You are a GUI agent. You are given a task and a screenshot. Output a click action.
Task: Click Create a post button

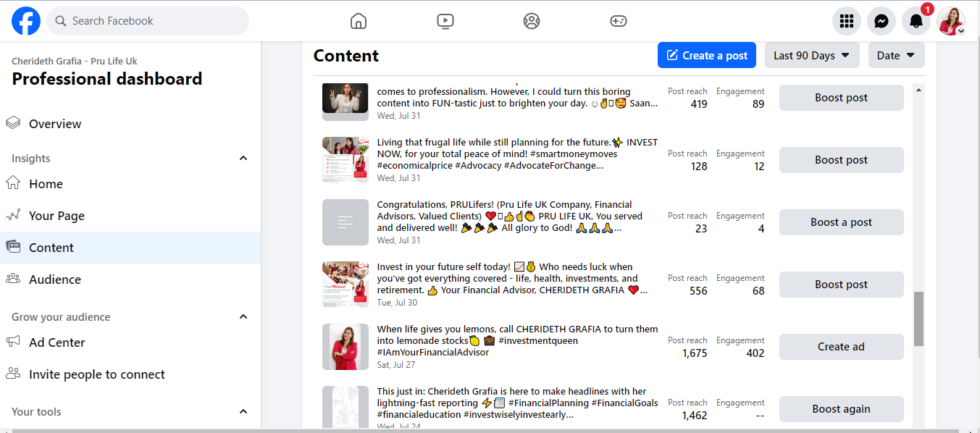tap(707, 56)
